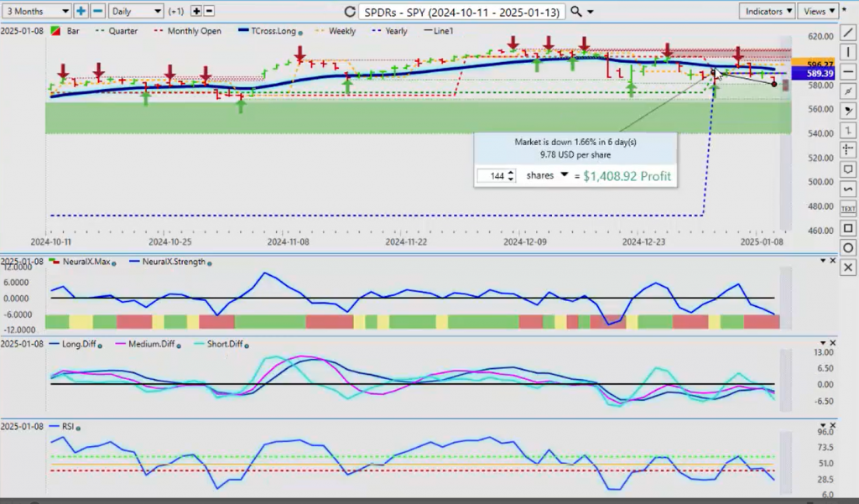Select the horizontal line drawing tool
859x504 pixels.
(x=848, y=72)
